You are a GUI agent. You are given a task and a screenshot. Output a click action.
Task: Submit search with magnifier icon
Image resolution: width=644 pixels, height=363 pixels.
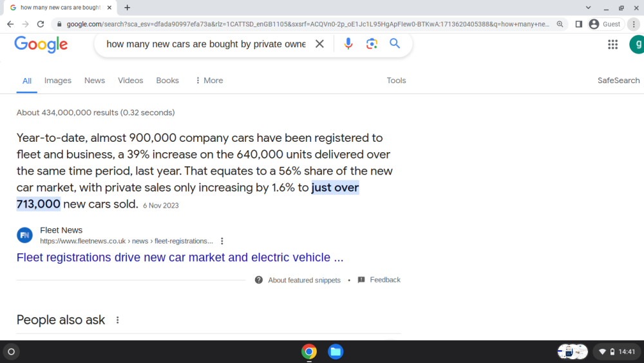[395, 43]
